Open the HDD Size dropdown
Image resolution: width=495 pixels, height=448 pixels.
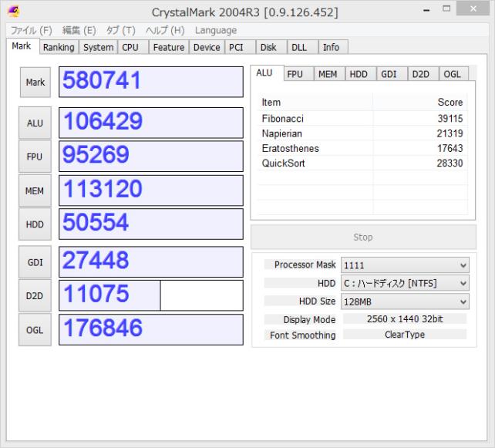[x=405, y=301]
